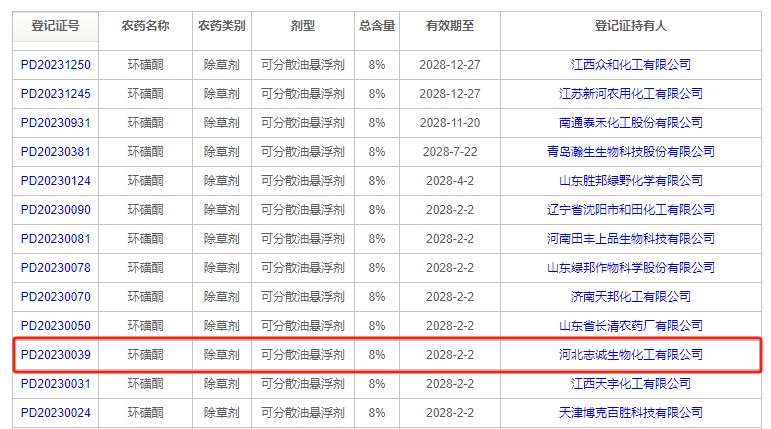Select registration PD20230124 link

55,181
